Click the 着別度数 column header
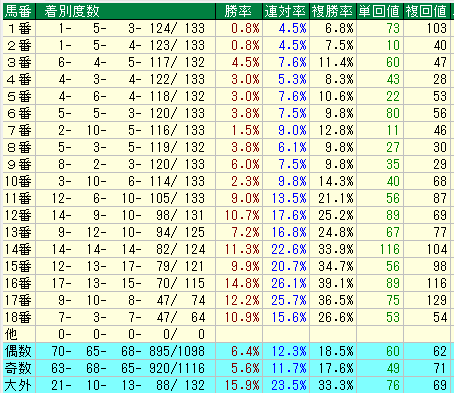Viewport: 454px width, 393px height. [x=125, y=11]
